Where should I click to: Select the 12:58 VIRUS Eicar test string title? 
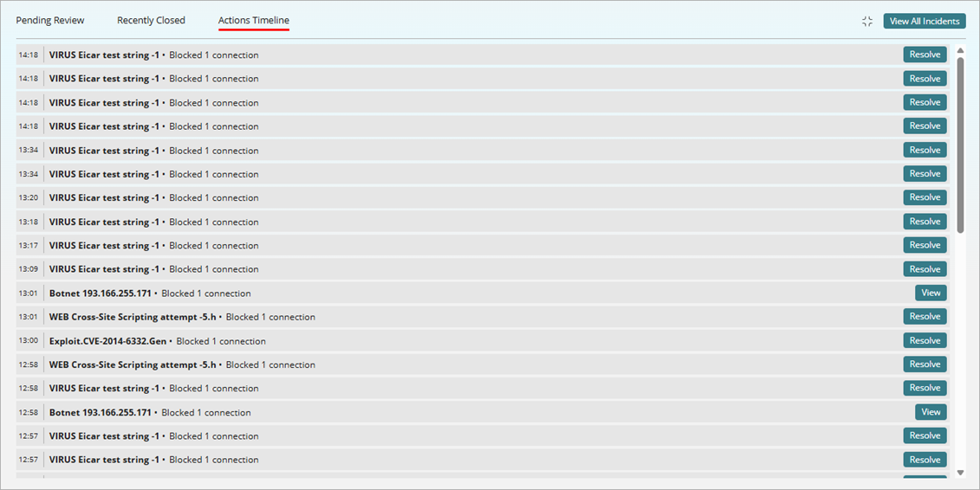point(104,388)
